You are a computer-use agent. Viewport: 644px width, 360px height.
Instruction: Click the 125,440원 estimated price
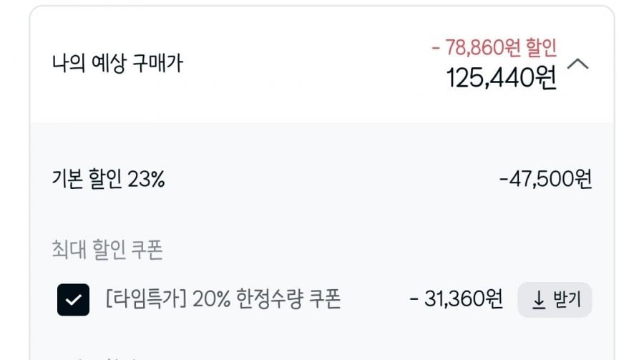click(x=501, y=78)
